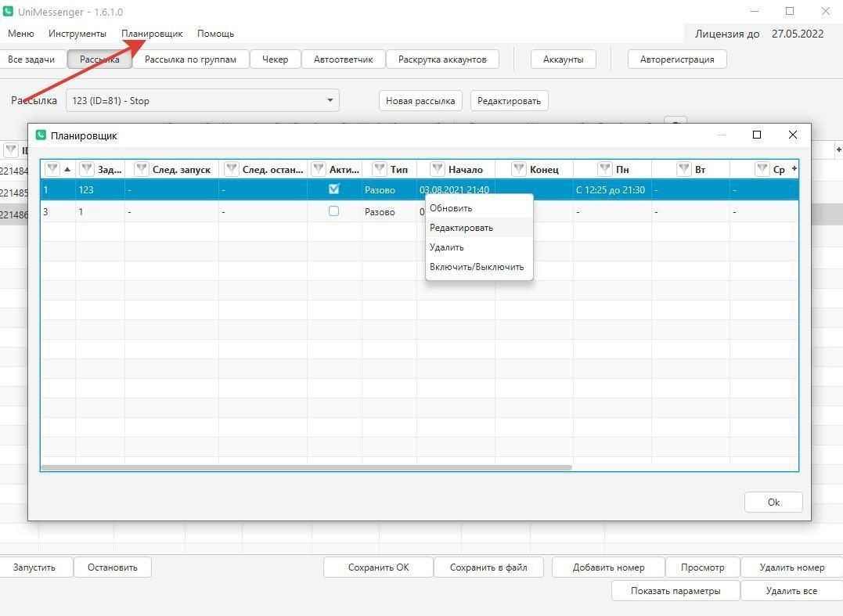
Task: Click the Показать параметры button
Action: (x=675, y=591)
